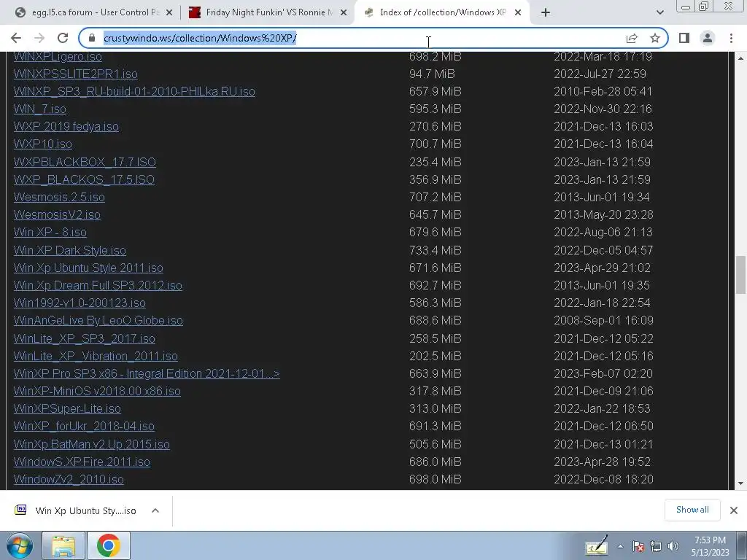Viewport: 747px width, 560px height.
Task: Click the Chrome taskbar icon
Action: (x=108, y=545)
